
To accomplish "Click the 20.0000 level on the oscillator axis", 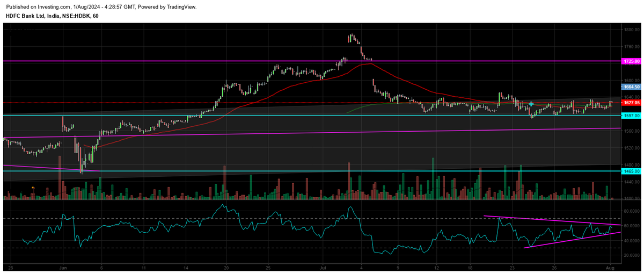I will pyautogui.click(x=631, y=255).
